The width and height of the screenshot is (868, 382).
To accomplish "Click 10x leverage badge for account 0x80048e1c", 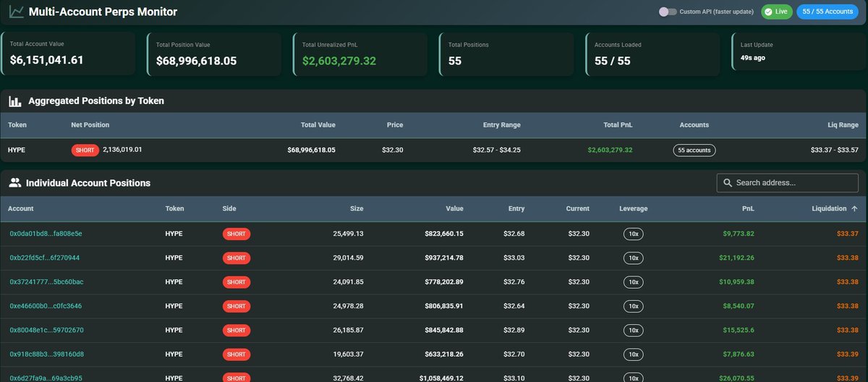I will point(633,330).
